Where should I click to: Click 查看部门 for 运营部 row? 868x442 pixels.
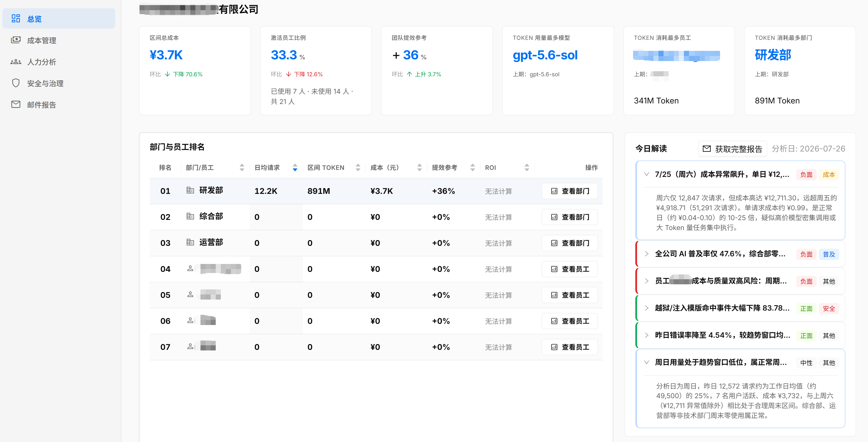click(x=570, y=243)
